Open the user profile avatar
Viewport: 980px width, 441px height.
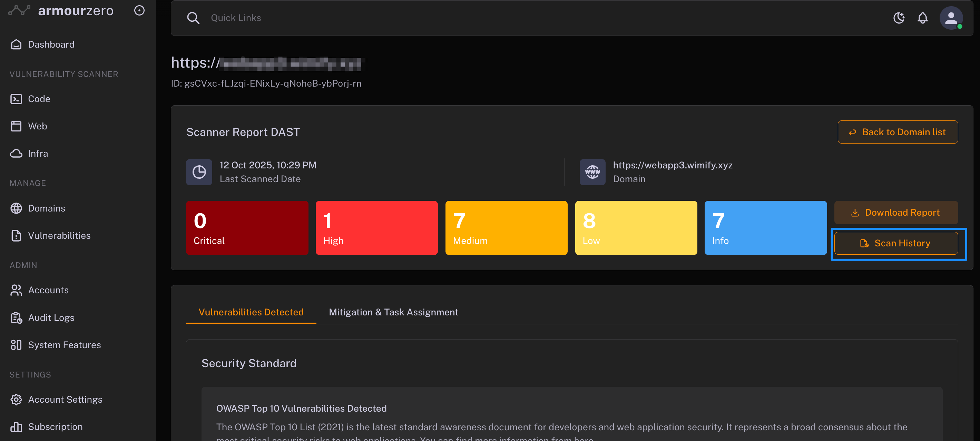click(951, 18)
